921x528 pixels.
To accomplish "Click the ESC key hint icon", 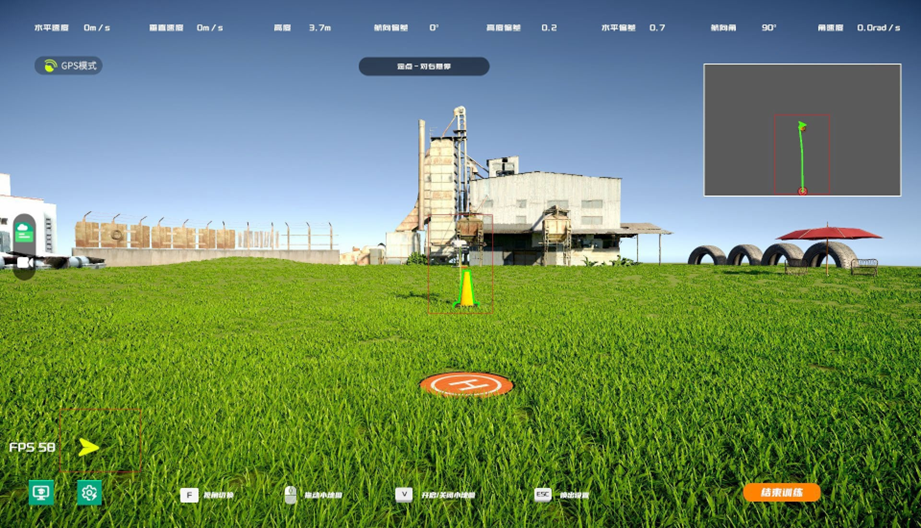I will click(543, 494).
